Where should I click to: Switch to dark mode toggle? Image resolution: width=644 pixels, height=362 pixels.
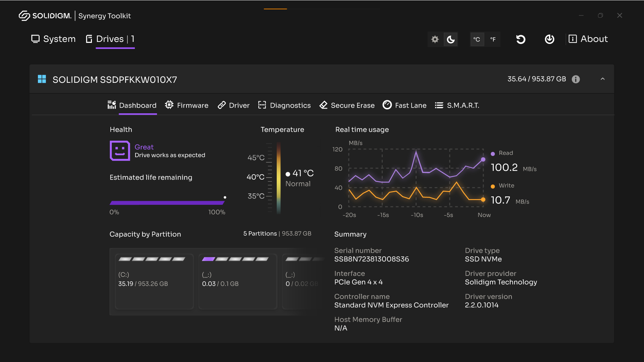click(x=451, y=39)
